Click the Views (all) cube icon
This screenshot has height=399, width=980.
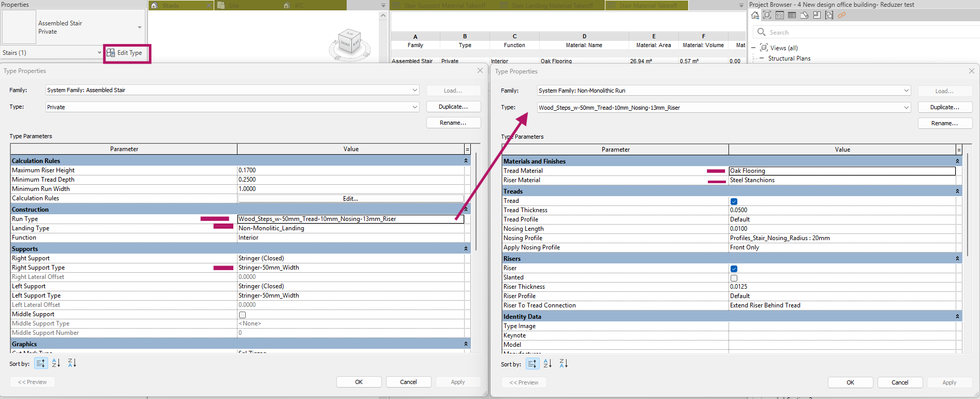(764, 48)
